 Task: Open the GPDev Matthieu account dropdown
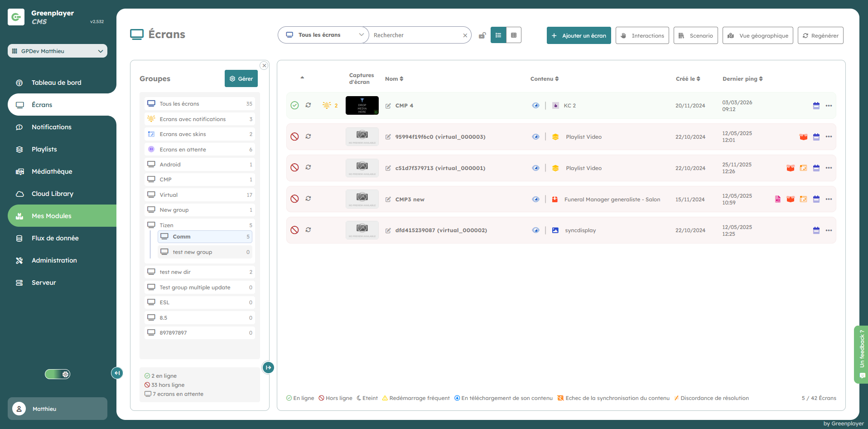tap(58, 51)
